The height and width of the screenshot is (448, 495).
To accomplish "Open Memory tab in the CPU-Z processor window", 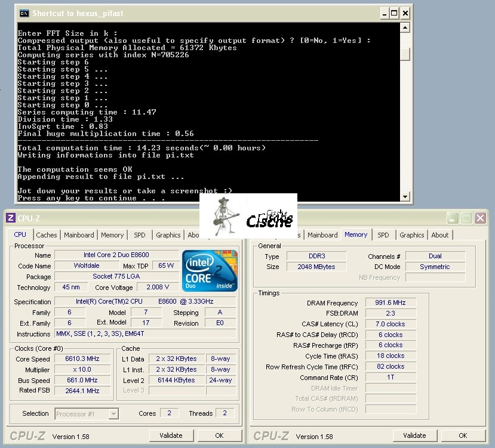I will coord(112,235).
